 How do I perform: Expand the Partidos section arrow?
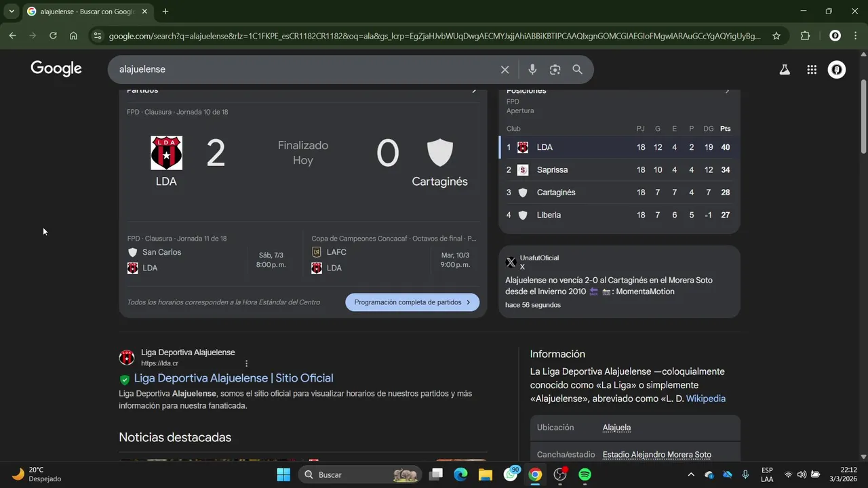(474, 91)
